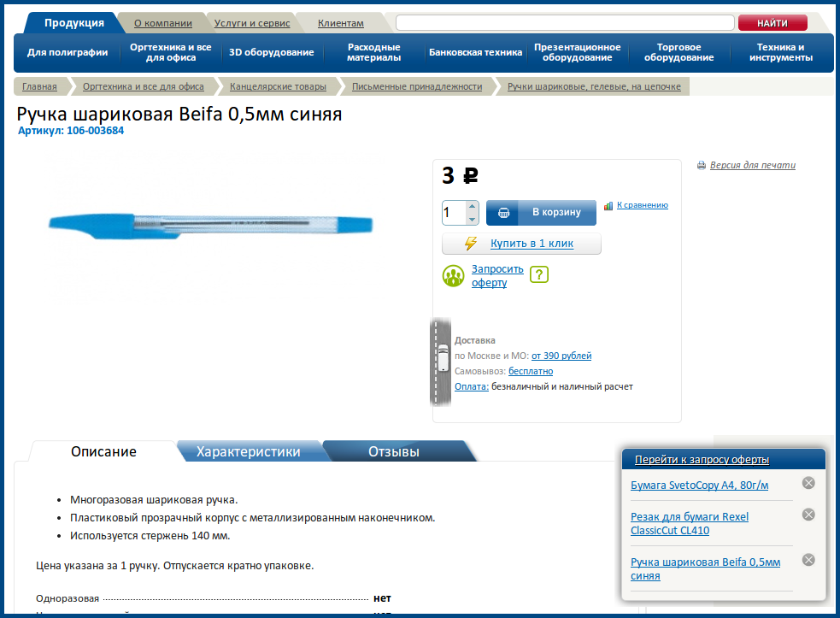Increase quantity with the up arrow
The height and width of the screenshot is (618, 840).
coord(472,206)
